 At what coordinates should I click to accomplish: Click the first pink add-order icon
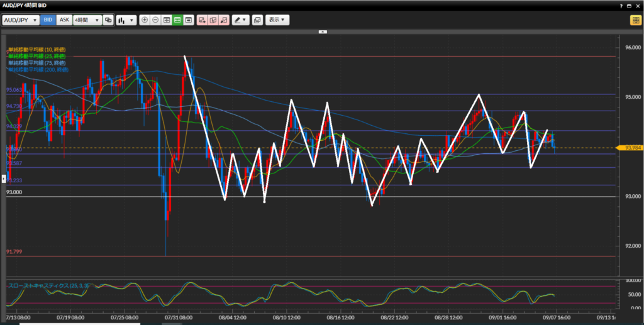tap(202, 20)
